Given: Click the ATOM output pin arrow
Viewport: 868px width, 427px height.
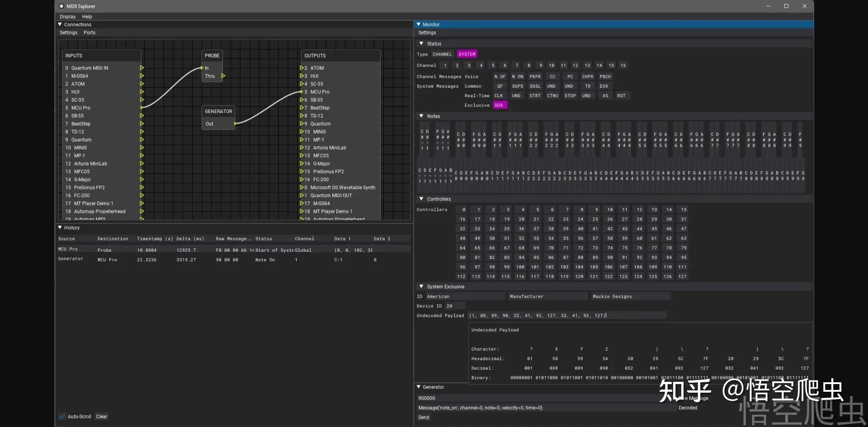Looking at the screenshot, I should 302,68.
